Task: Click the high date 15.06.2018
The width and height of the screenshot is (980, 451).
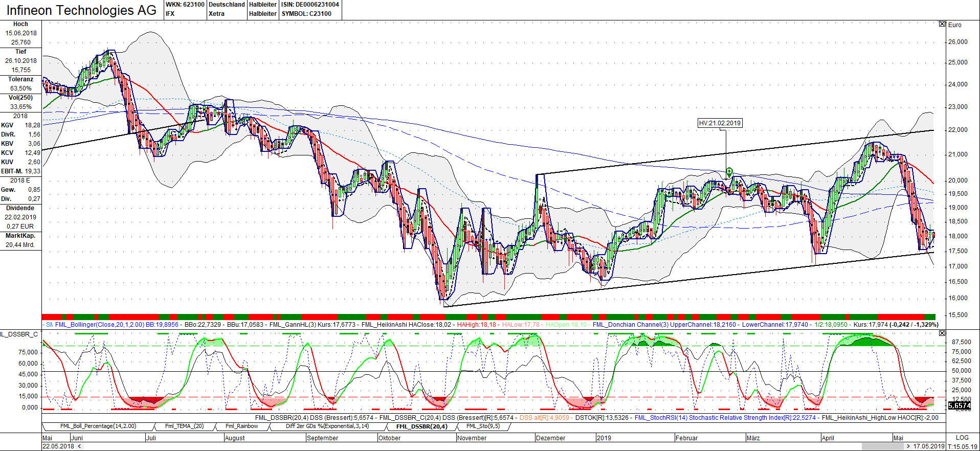Action: pos(21,33)
